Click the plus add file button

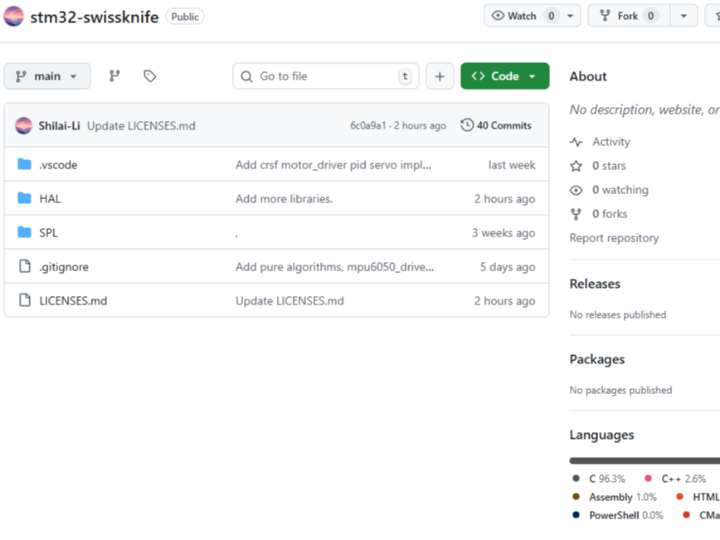(439, 76)
